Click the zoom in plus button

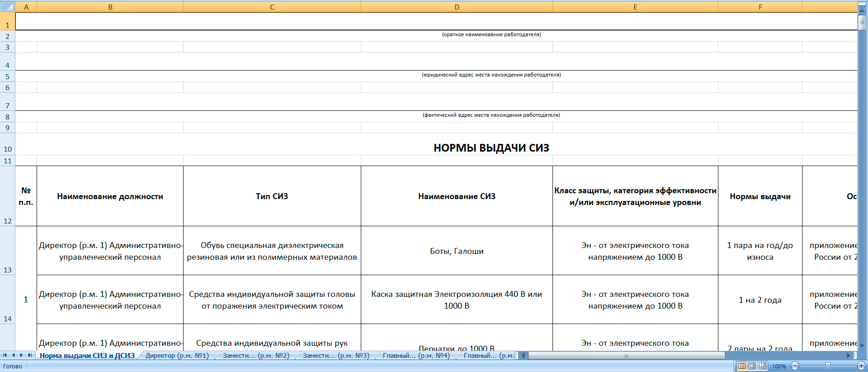click(861, 366)
